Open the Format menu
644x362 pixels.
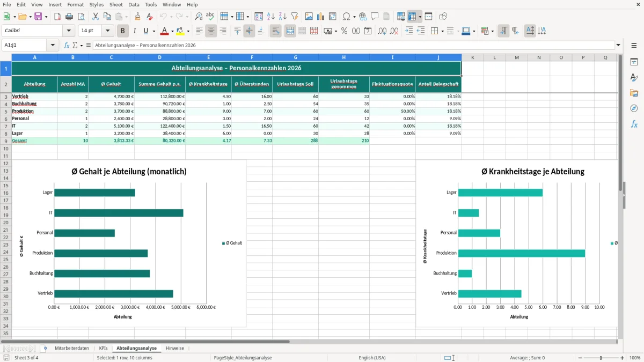[75, 4]
